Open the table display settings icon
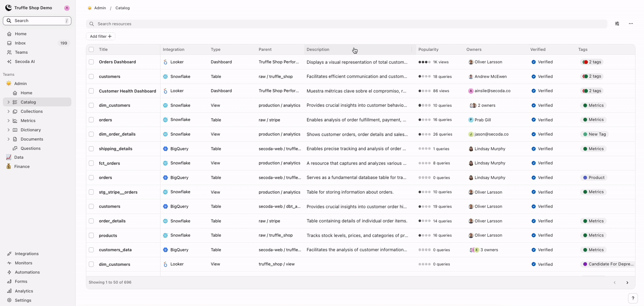Screen dimensions: 644x306 (x=617, y=24)
